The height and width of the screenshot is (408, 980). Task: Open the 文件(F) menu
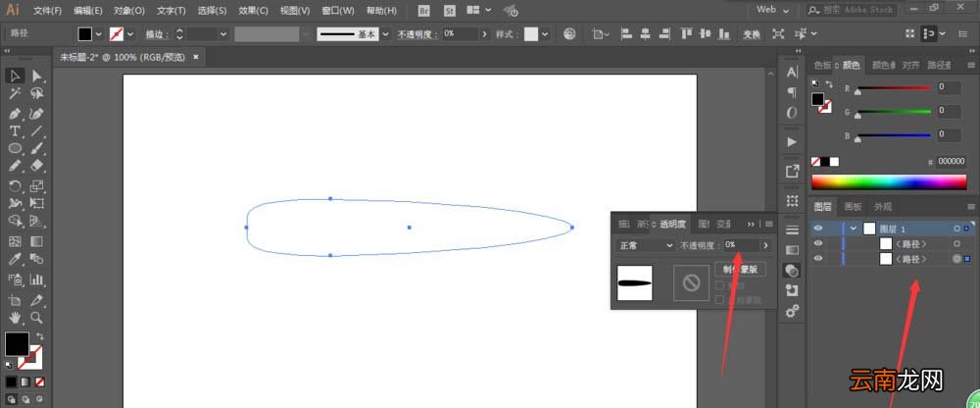(x=47, y=11)
